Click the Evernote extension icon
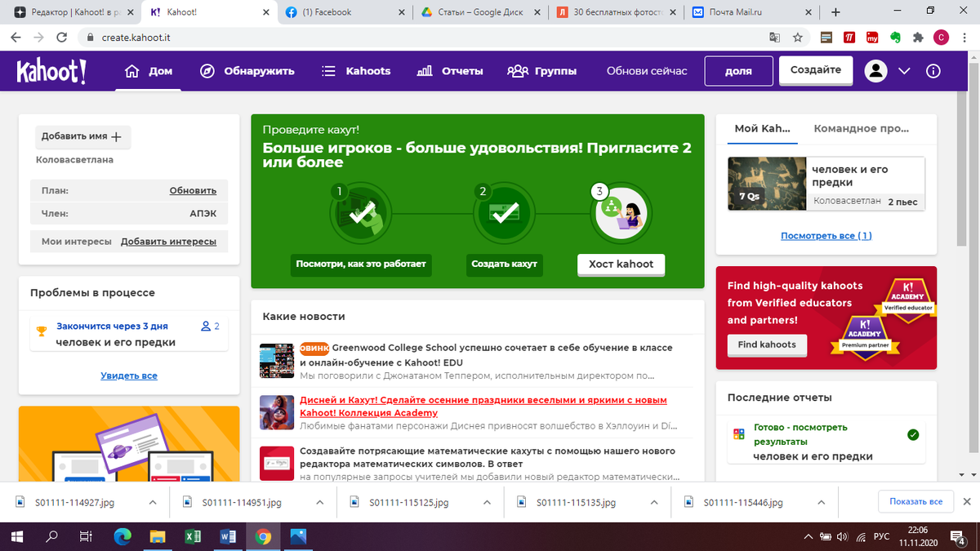The height and width of the screenshot is (551, 980). pos(895,38)
